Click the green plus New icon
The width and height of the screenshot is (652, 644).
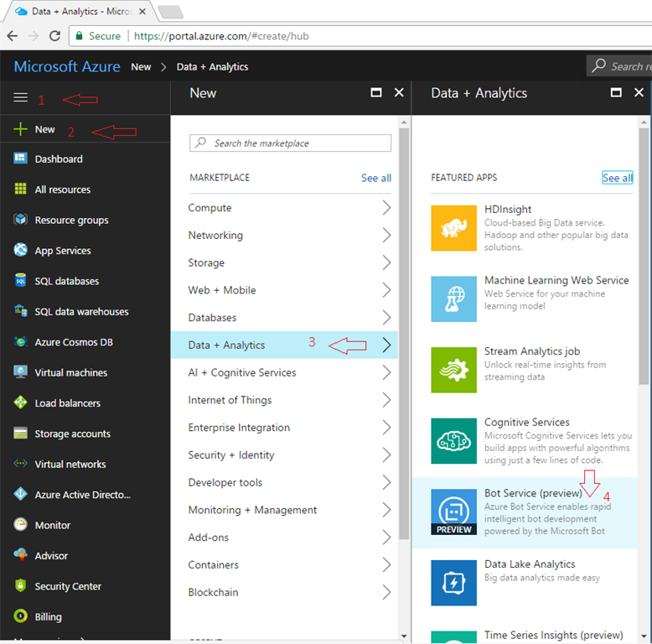click(20, 129)
